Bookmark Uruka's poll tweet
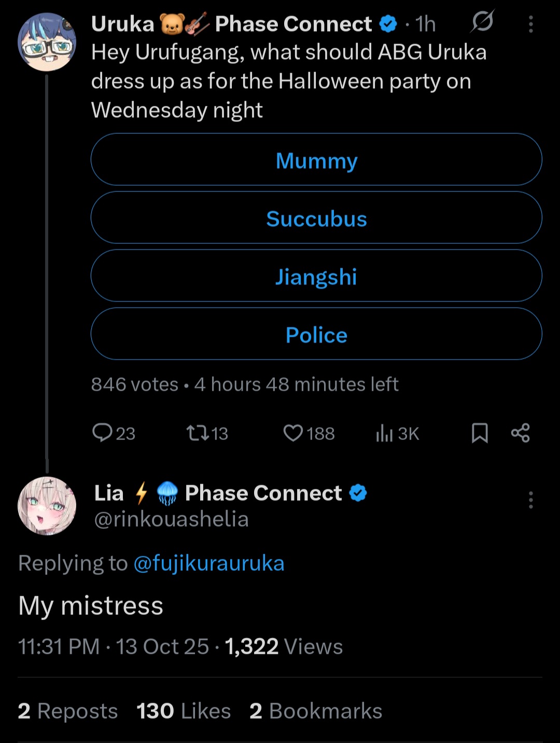 pyautogui.click(x=480, y=433)
